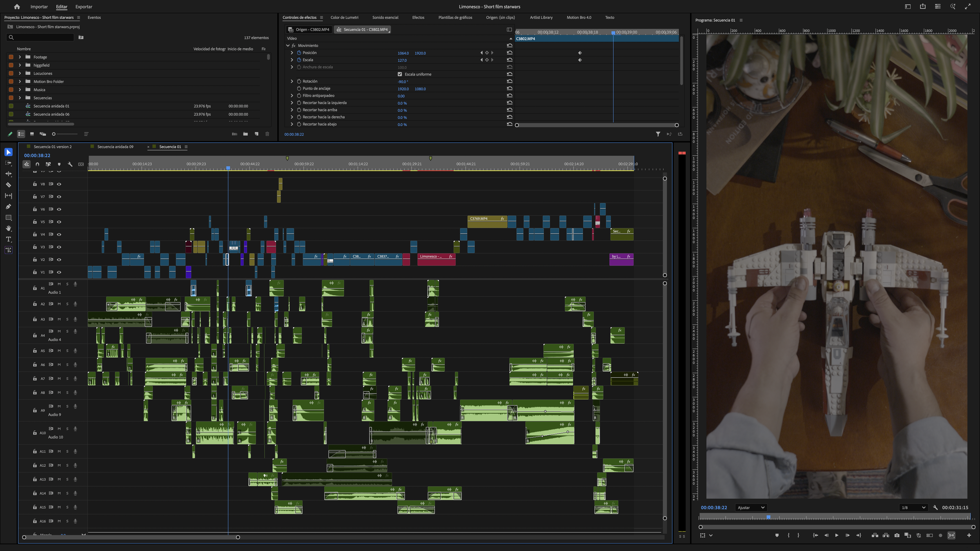Click project panel thumbnail size slider

click(x=54, y=134)
